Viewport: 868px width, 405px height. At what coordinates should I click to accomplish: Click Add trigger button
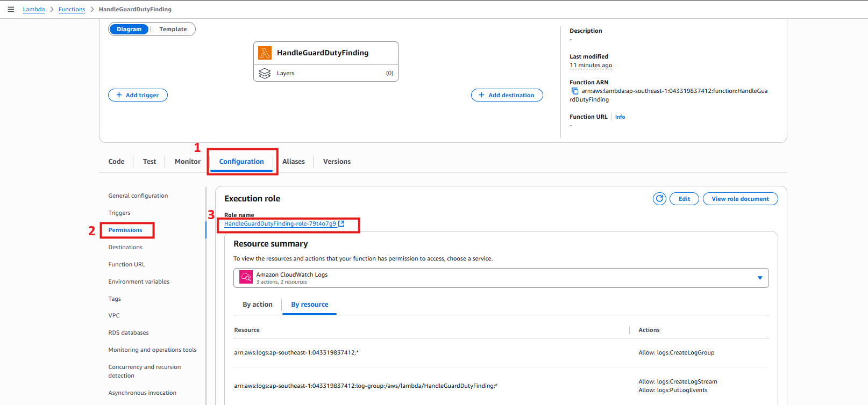[138, 95]
